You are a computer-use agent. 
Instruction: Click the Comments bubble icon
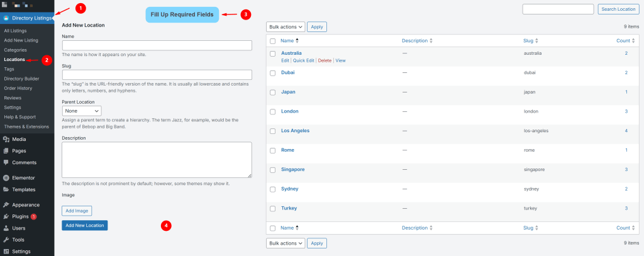point(6,162)
